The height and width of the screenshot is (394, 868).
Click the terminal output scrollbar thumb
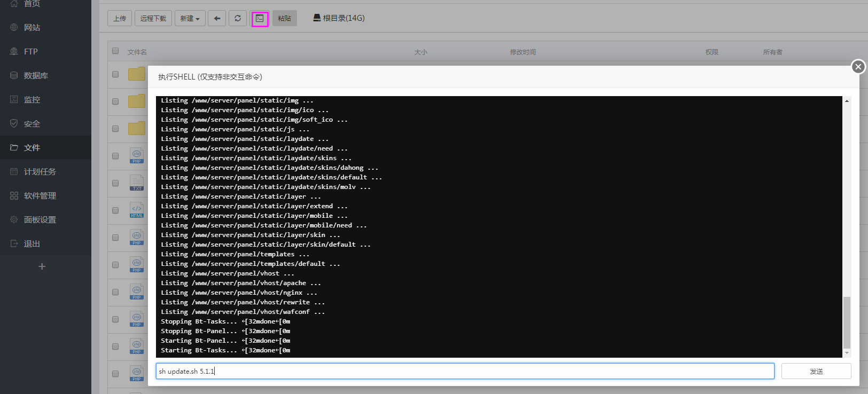(x=847, y=323)
